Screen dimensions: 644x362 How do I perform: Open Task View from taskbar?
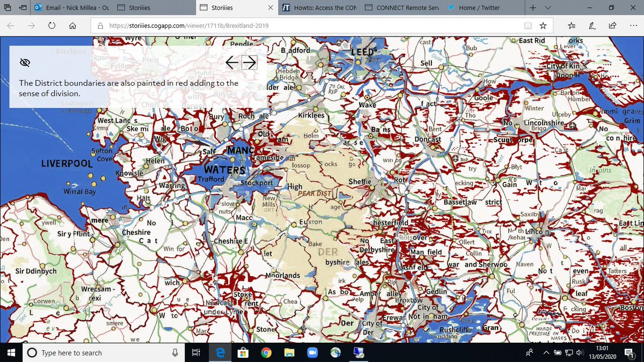tap(195, 352)
